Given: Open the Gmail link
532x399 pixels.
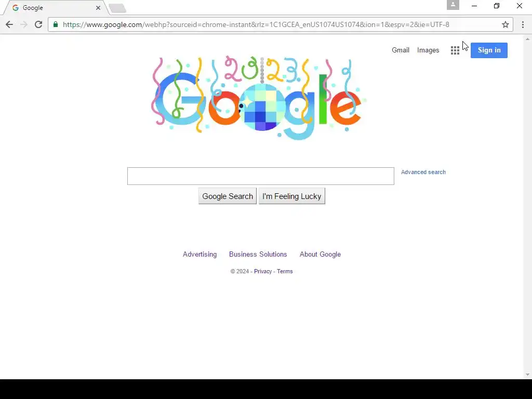Looking at the screenshot, I should pos(401,50).
